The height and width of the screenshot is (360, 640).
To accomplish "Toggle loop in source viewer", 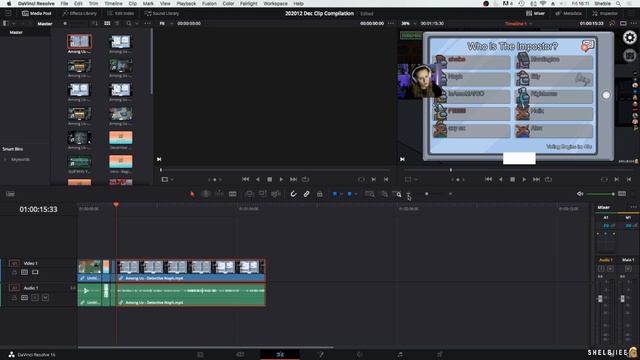I will point(305,179).
